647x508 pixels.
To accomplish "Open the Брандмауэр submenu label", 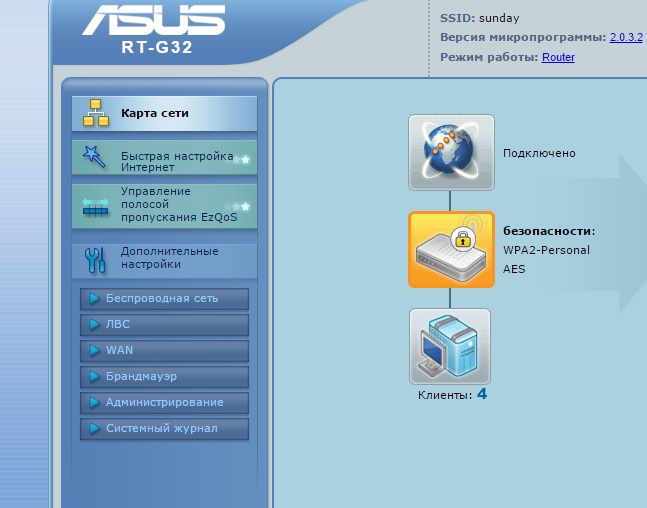I will (141, 376).
